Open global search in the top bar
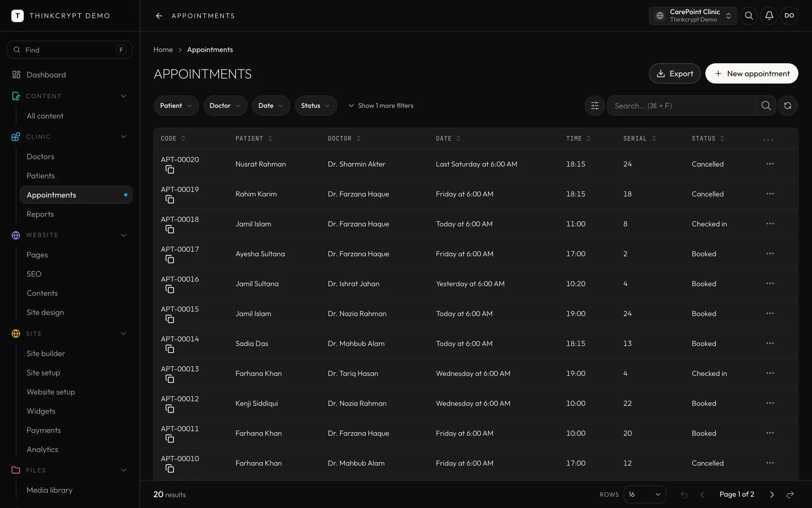 click(x=749, y=16)
